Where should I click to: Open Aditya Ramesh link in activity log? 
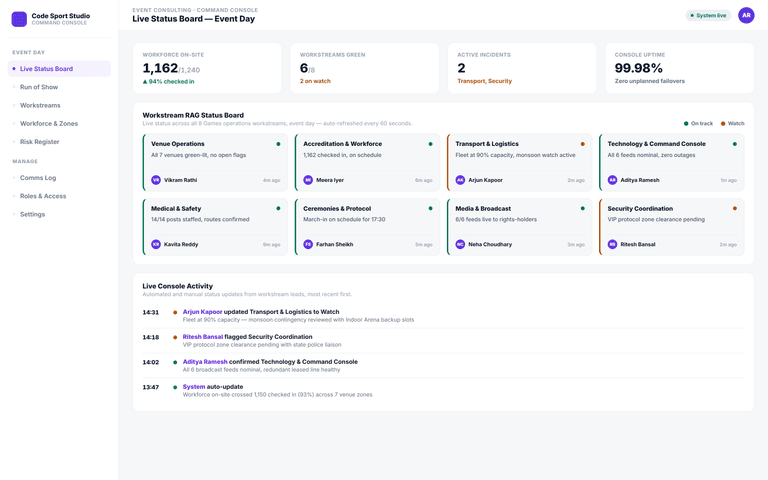(205, 361)
